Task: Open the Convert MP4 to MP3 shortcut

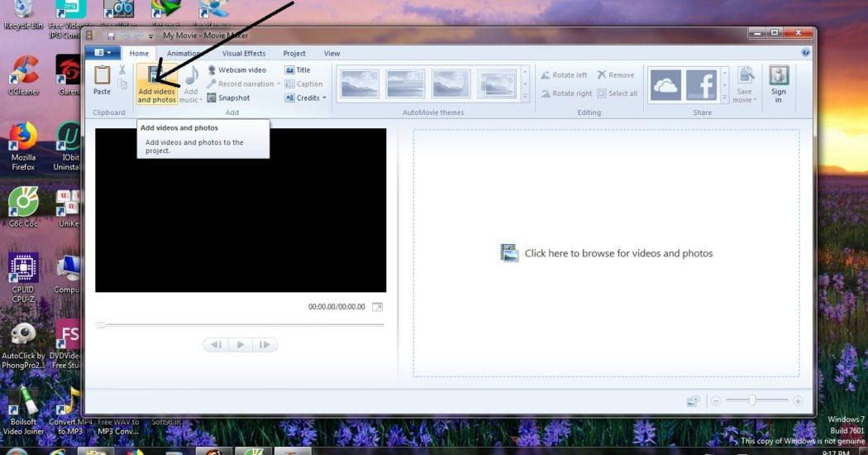Action: point(70,411)
